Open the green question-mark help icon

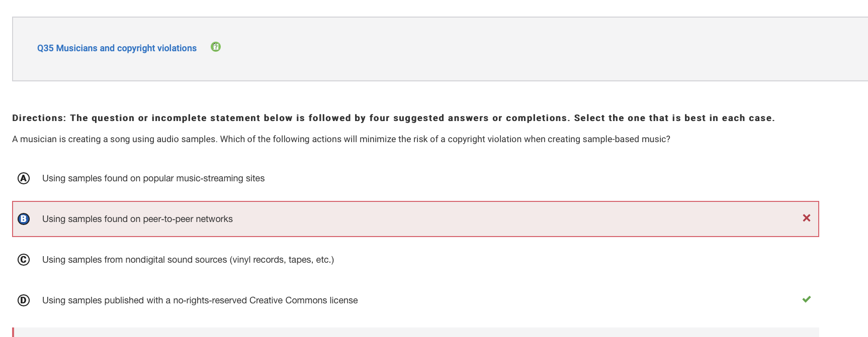[216, 47]
